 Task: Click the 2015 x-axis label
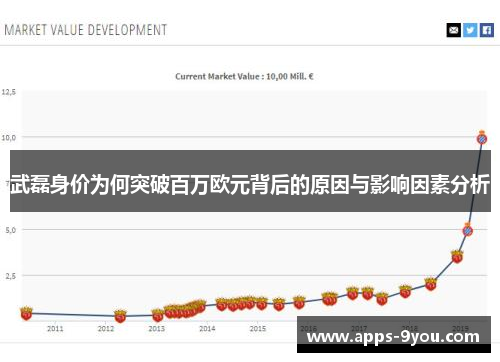[x=258, y=329]
